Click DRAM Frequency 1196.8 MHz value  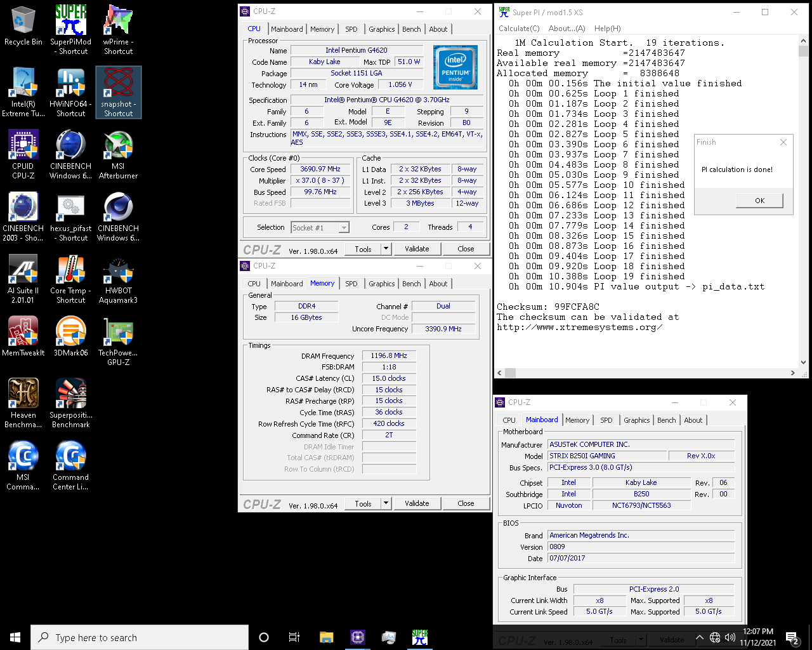click(389, 355)
